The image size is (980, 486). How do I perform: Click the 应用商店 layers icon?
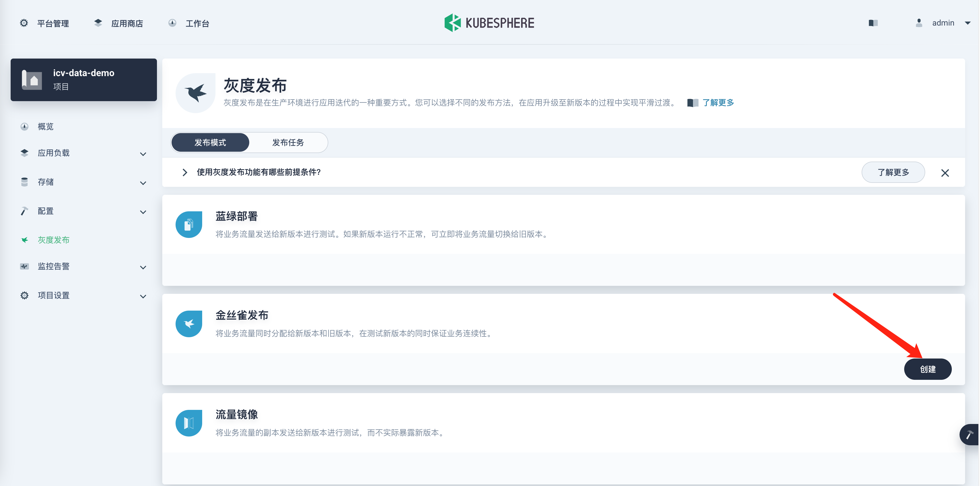(x=98, y=23)
